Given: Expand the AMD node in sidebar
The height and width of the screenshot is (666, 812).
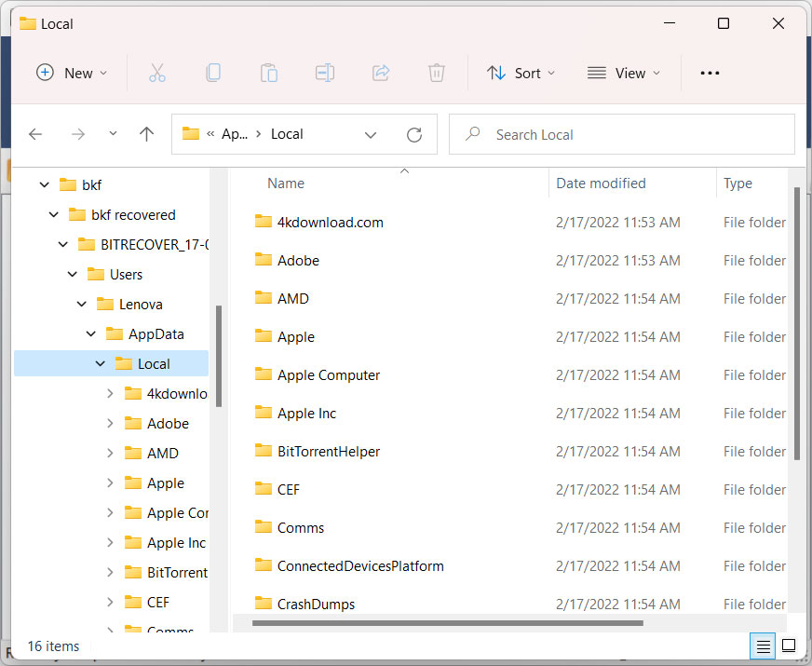Looking at the screenshot, I should pyautogui.click(x=110, y=453).
